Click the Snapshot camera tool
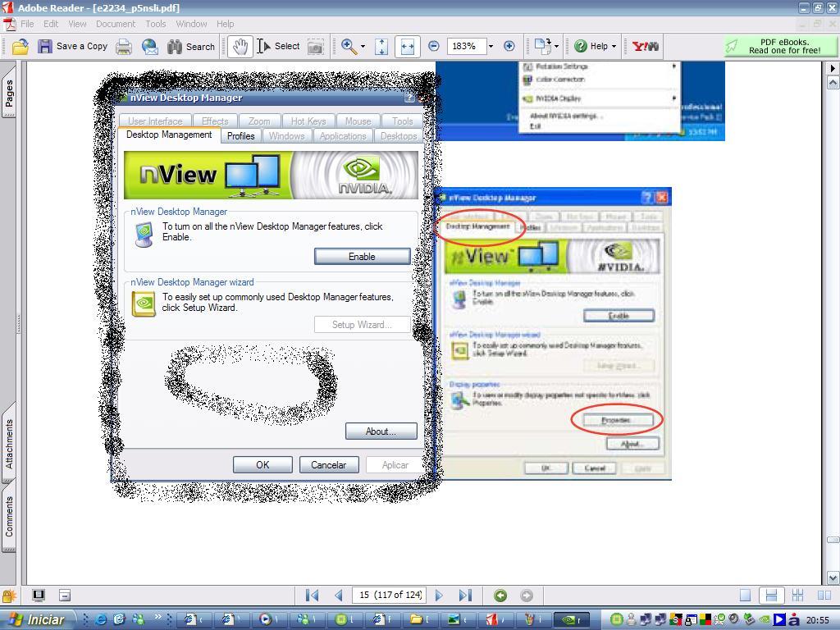840x630 pixels. (316, 47)
